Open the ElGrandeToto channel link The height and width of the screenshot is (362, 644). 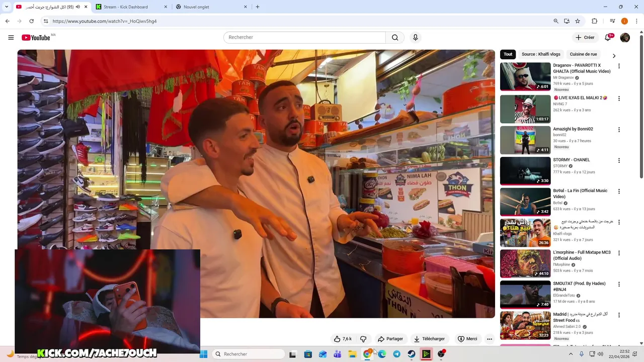tap(564, 296)
